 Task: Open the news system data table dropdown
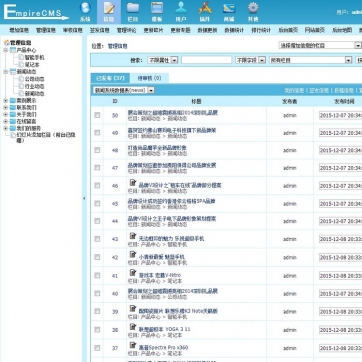coord(124,90)
